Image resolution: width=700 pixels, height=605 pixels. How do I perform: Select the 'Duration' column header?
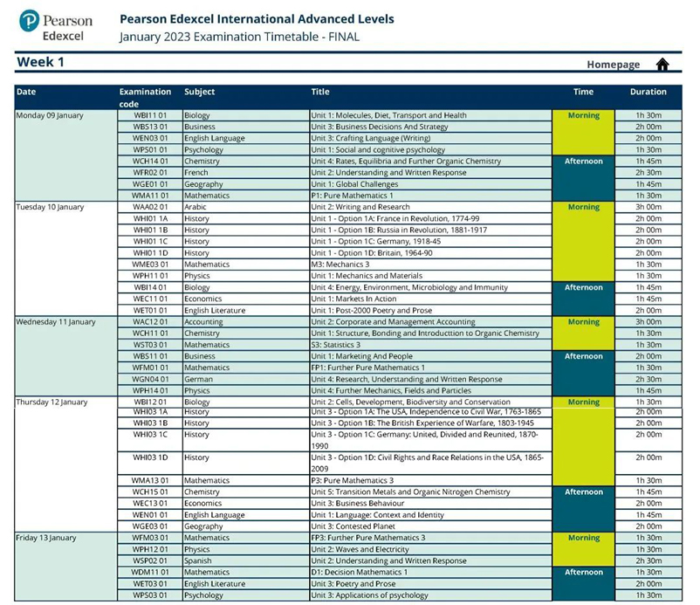click(x=648, y=92)
